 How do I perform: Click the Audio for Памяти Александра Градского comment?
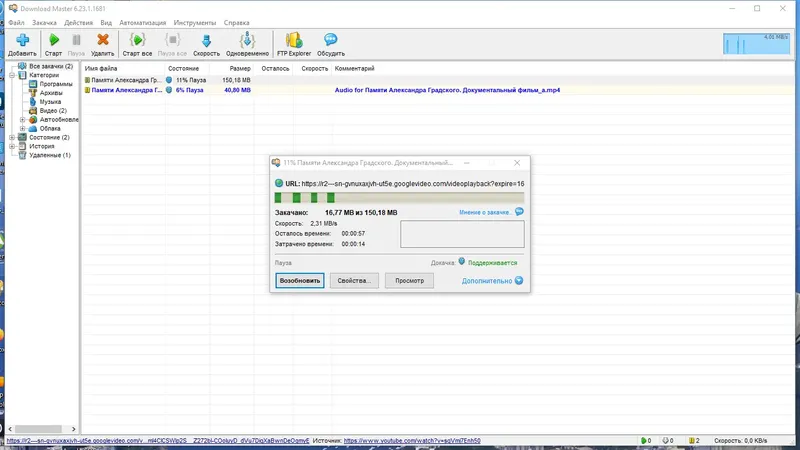pyautogui.click(x=447, y=90)
